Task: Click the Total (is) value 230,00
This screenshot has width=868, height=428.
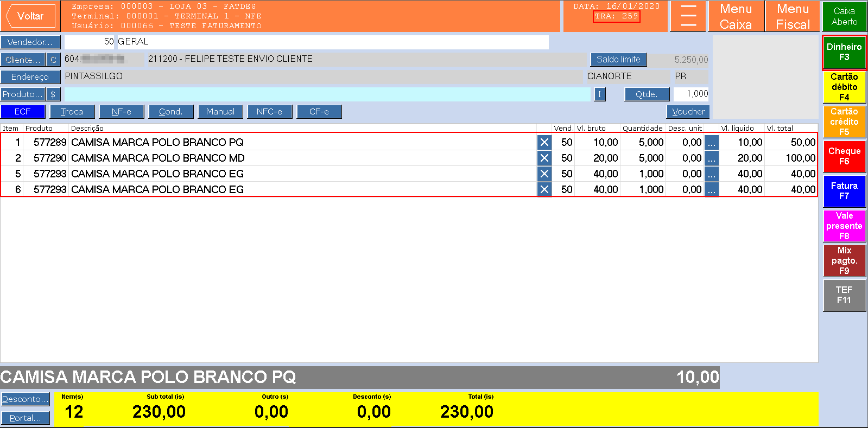Action: click(x=467, y=412)
